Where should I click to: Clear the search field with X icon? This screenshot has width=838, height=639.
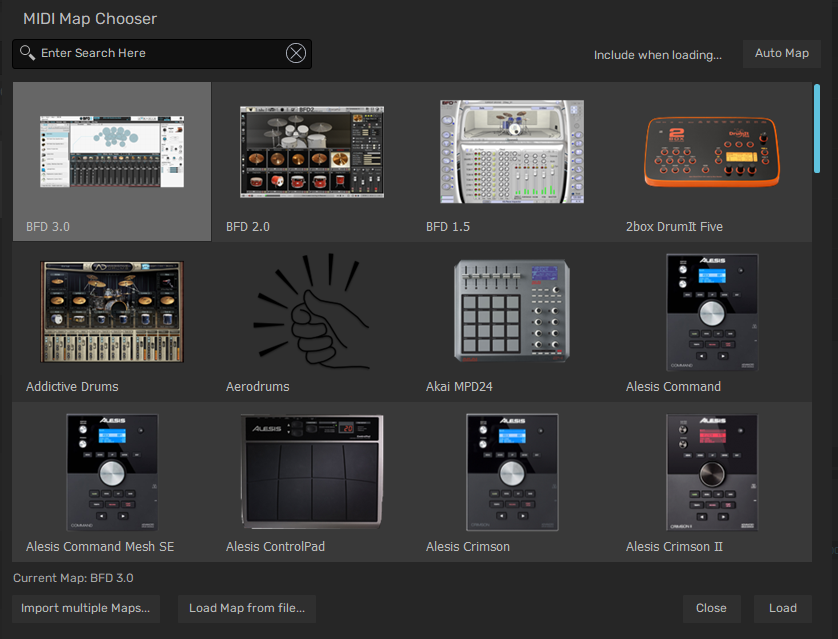(x=296, y=53)
